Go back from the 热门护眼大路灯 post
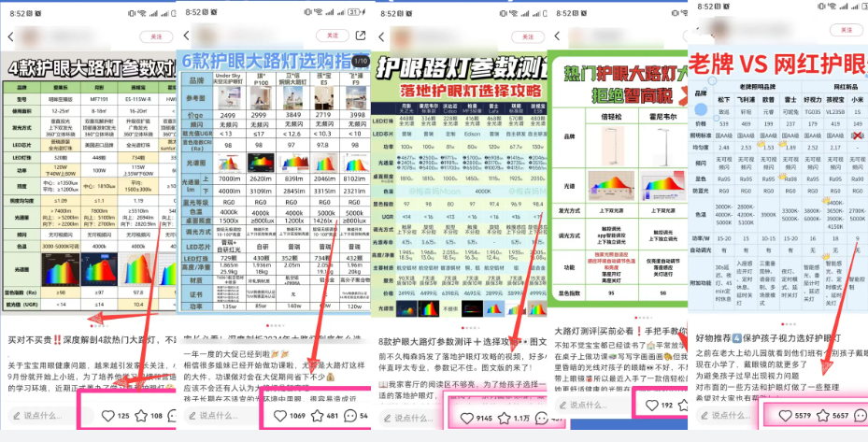 click(557, 36)
